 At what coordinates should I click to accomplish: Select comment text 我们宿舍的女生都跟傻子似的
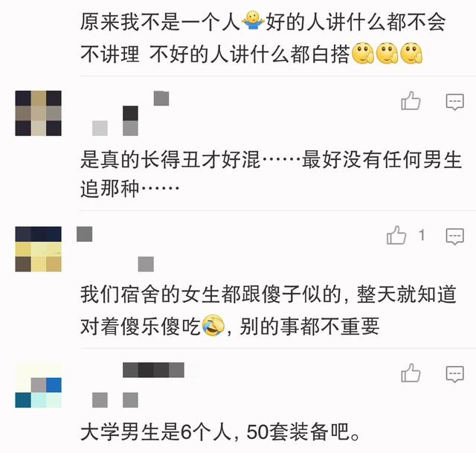point(210,295)
